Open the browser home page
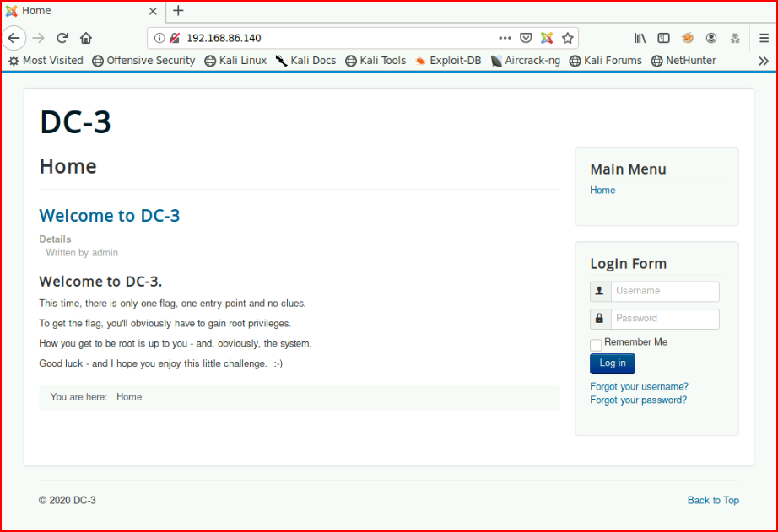Screen dimensions: 778x532 pyautogui.click(x=86, y=38)
